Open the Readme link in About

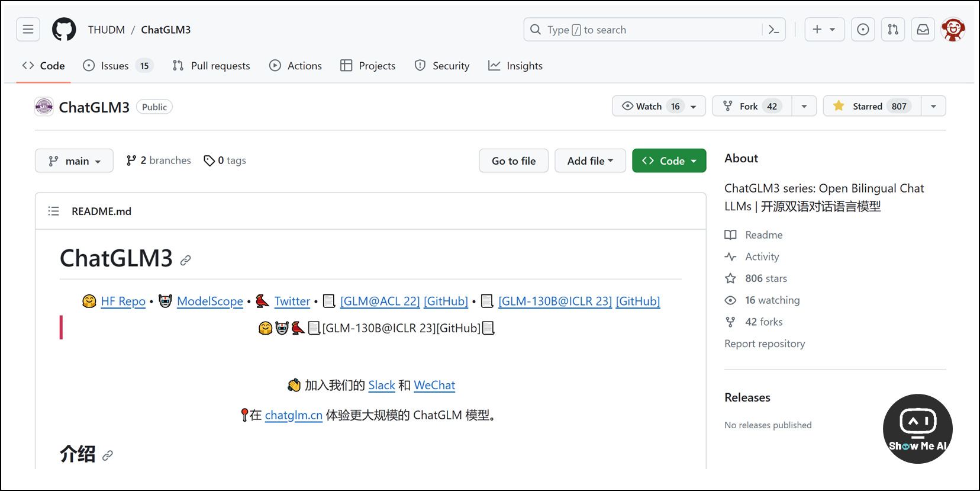coord(763,235)
